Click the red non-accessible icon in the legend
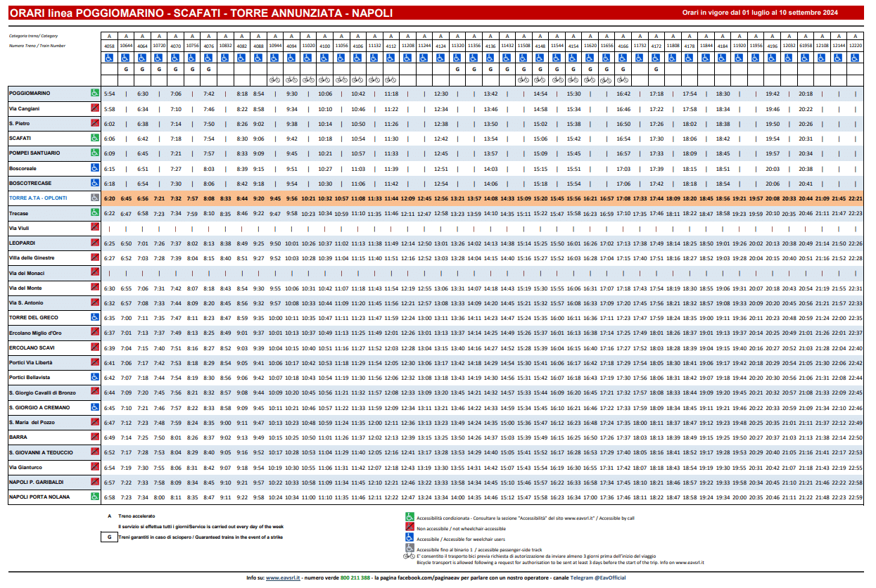 tap(410, 528)
